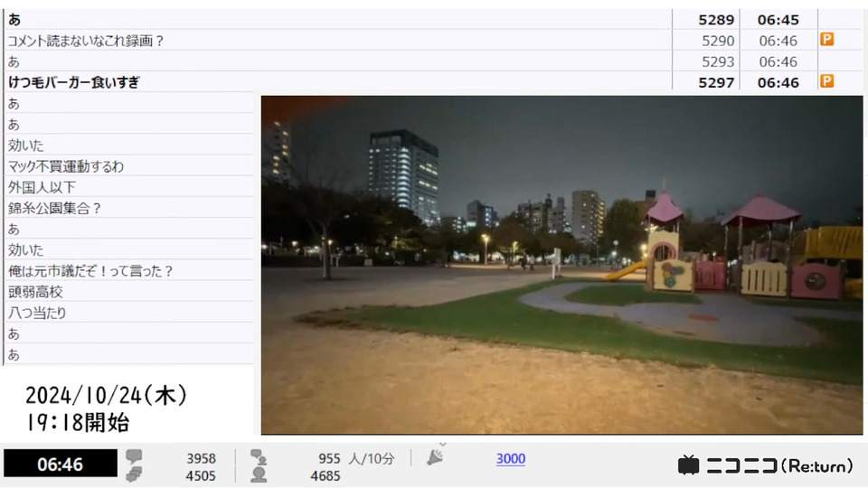Screen dimensions: 868x488
Task: Click the P badge on comment 5297
Action: pos(826,81)
